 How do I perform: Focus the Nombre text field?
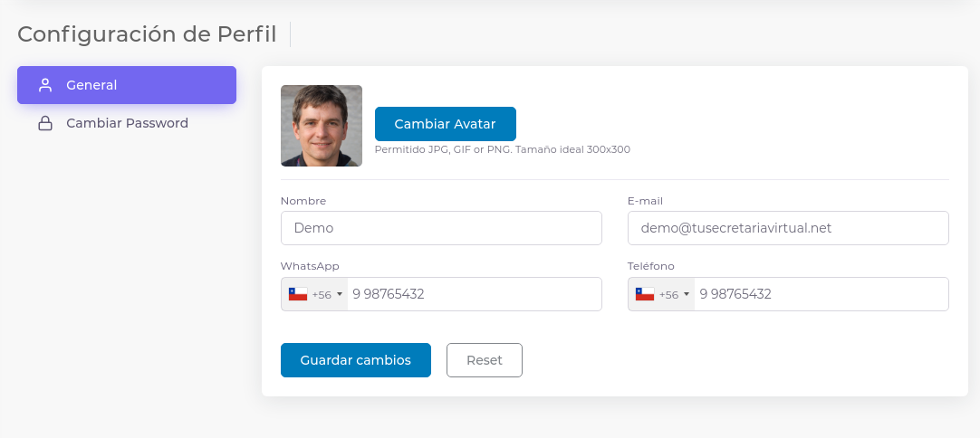click(441, 228)
